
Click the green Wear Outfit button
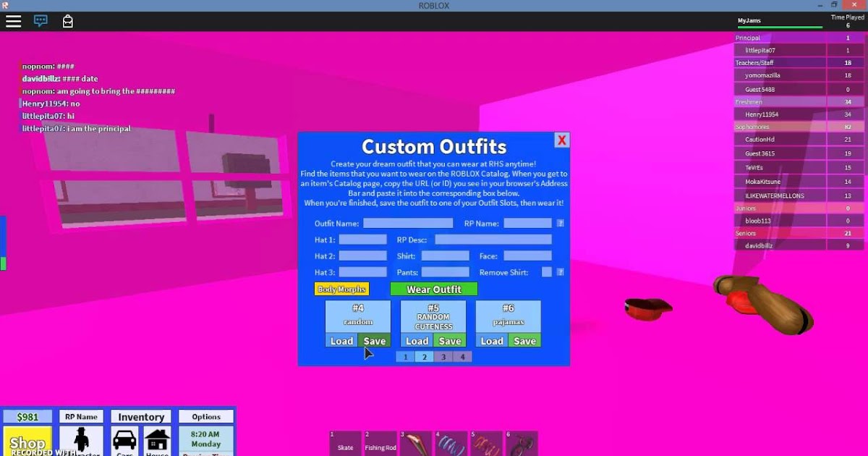tap(434, 289)
